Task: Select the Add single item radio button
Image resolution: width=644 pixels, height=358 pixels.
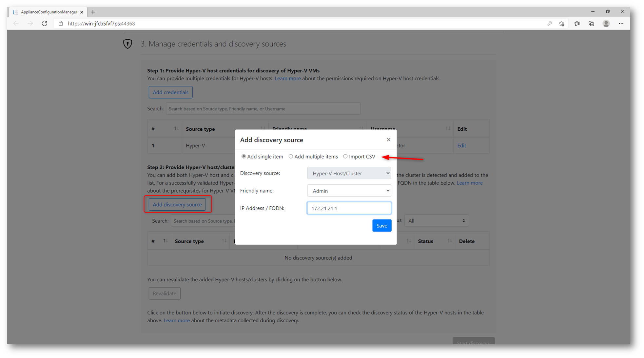Action: click(244, 157)
